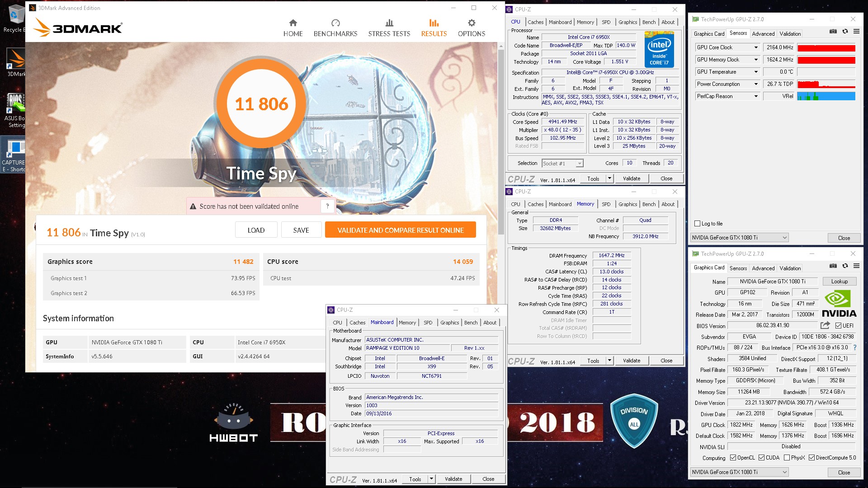This screenshot has height=488, width=868.
Task: Click the NVIDIA logo in GPU-Z
Action: click(x=839, y=304)
